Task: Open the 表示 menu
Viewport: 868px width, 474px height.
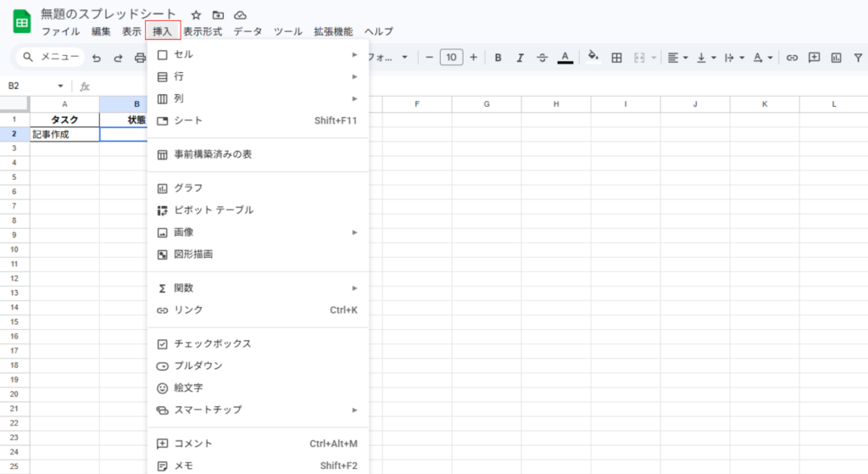Action: 131,31
